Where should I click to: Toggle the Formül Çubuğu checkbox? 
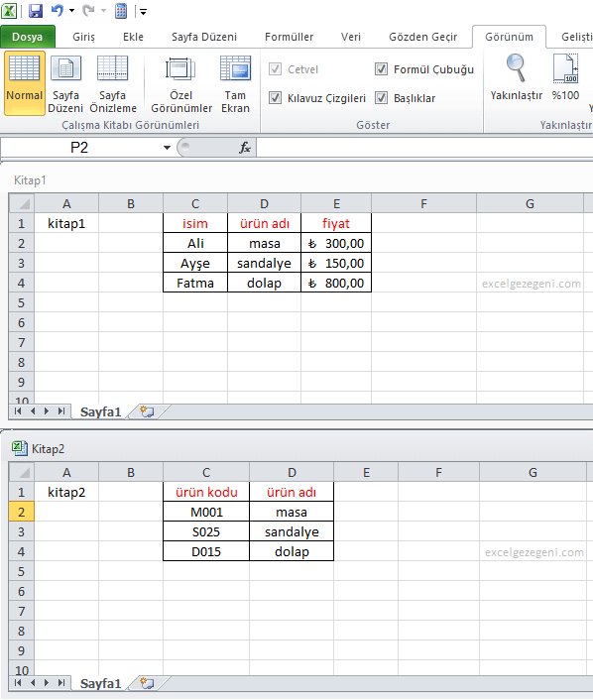[381, 69]
